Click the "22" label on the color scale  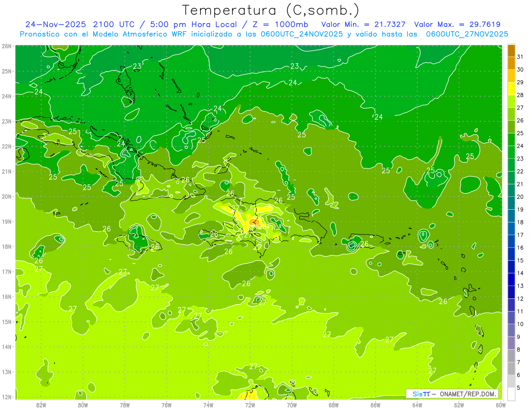[520, 171]
